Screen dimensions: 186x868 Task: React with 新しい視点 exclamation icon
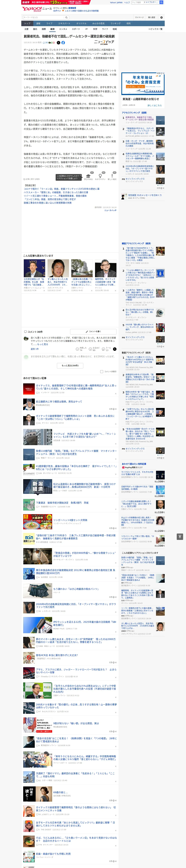coord(112,176)
